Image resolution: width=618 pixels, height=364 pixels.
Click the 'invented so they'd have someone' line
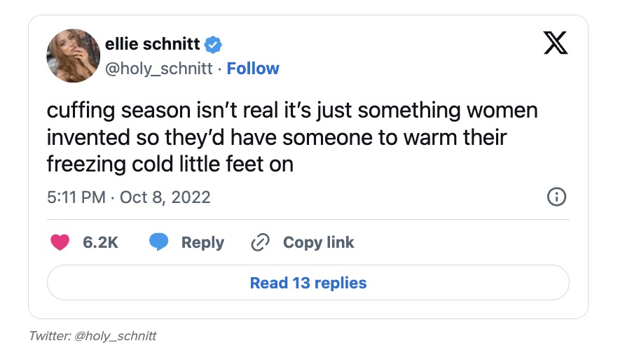coord(277,138)
